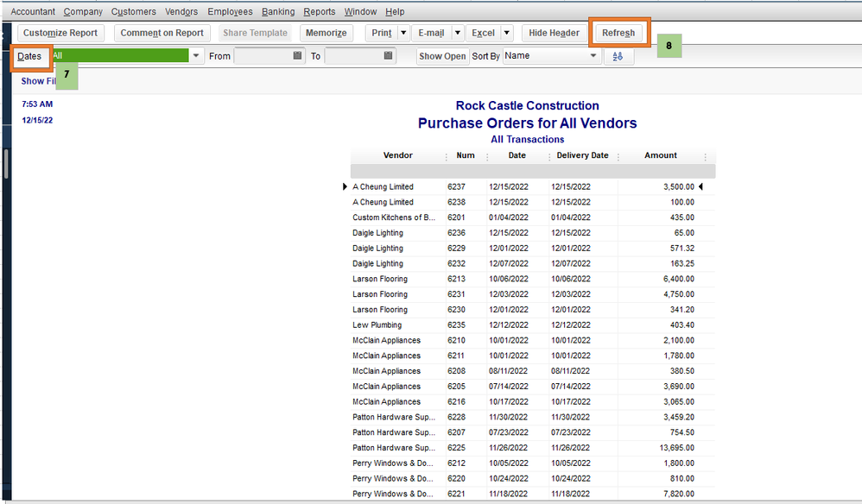Screen dimensions: 862x504
Task: Click the Show Open button
Action: (442, 56)
